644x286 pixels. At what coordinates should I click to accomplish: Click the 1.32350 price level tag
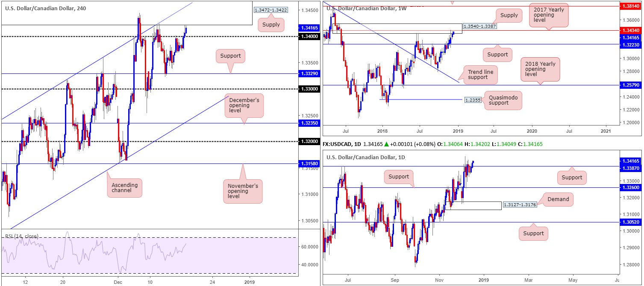[x=309, y=123]
